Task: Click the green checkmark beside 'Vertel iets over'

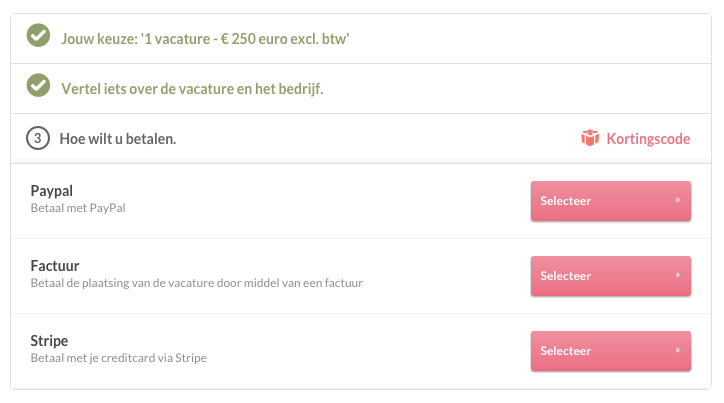Action: point(38,87)
